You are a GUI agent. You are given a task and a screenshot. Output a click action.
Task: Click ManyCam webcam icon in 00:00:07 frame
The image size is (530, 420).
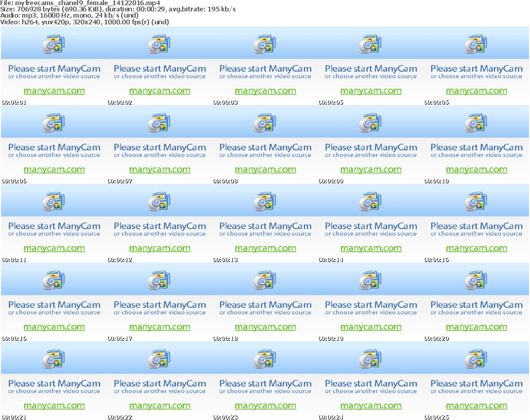[x=159, y=123]
